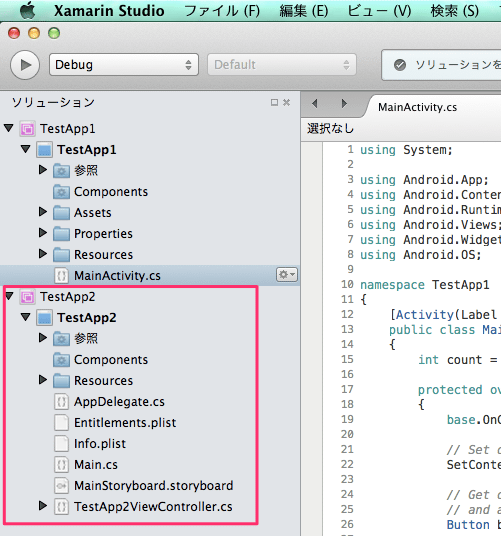
Task: Click 参照 folder icon under TestApp2
Action: tap(62, 339)
